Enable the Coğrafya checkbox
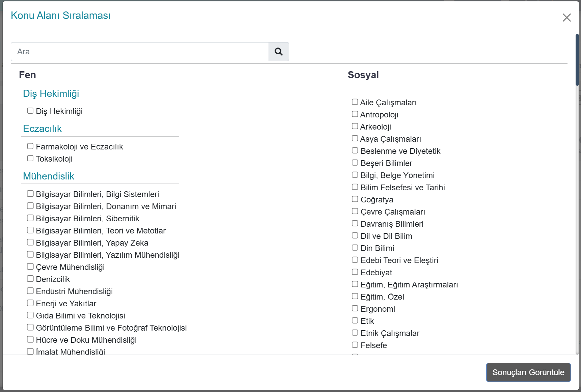 pos(355,199)
